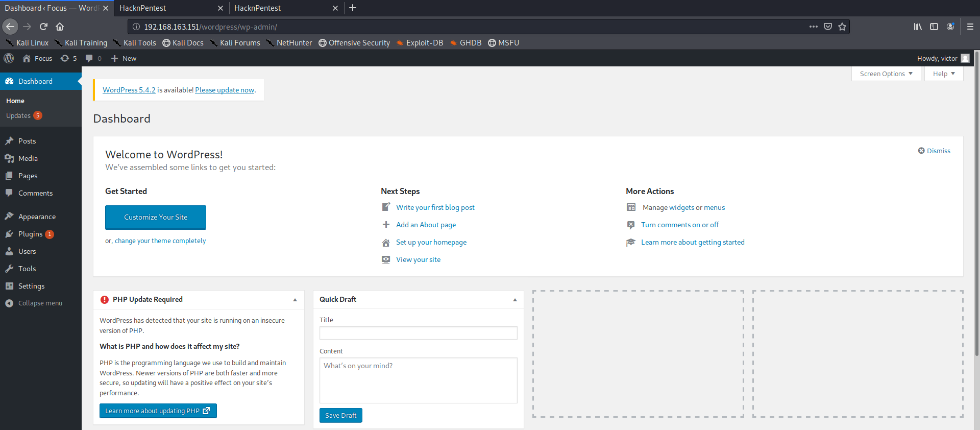Click the Please update now link
The width and height of the screenshot is (980, 430).
pyautogui.click(x=225, y=90)
